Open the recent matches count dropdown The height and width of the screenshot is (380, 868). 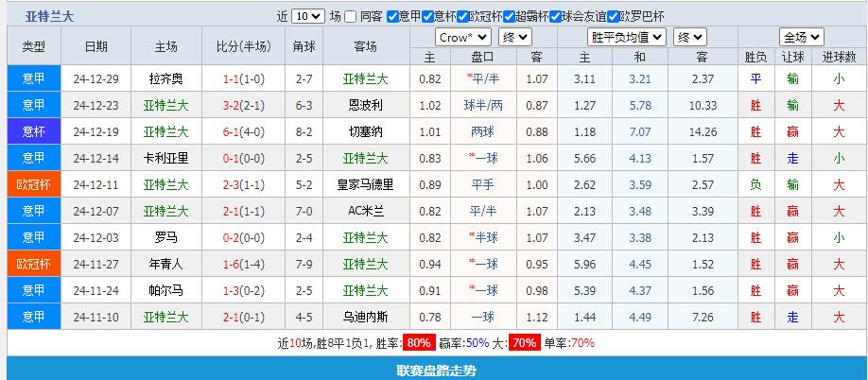(307, 16)
